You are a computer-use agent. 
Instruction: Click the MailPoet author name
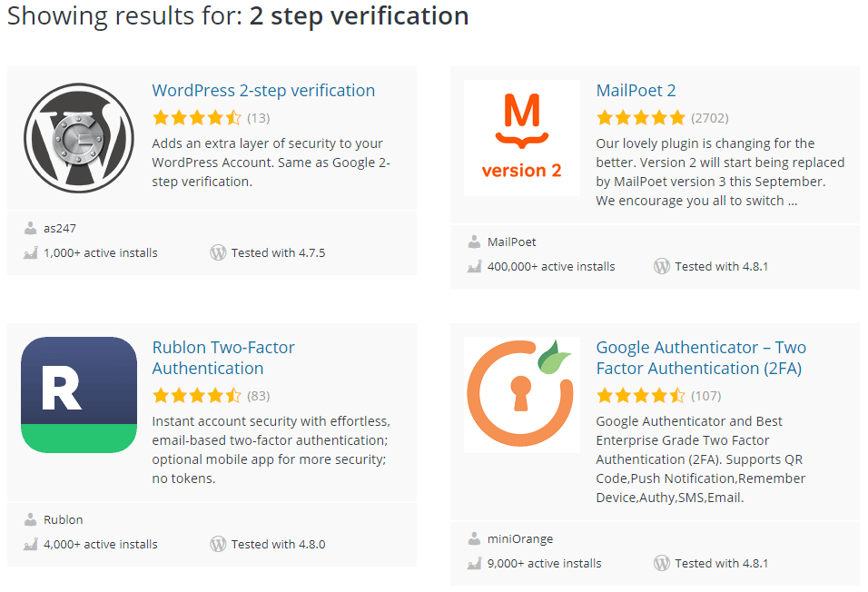coord(512,242)
